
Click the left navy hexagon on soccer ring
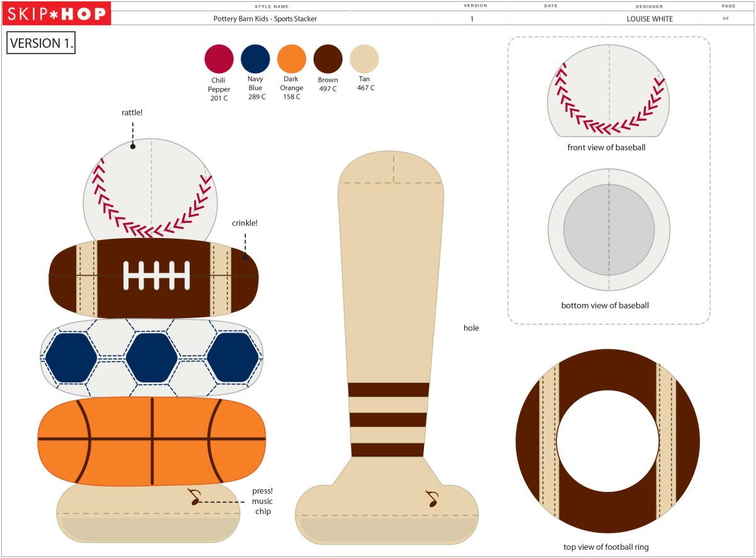point(71,357)
